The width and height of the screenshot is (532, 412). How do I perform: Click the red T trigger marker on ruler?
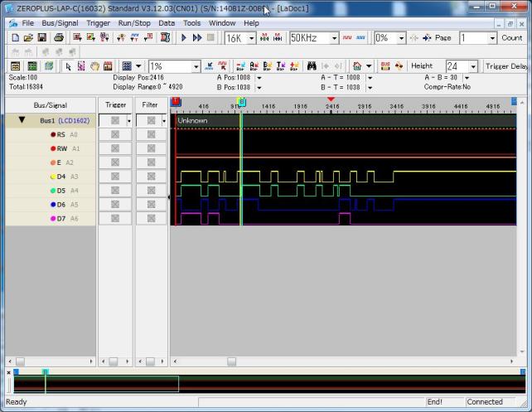click(176, 102)
